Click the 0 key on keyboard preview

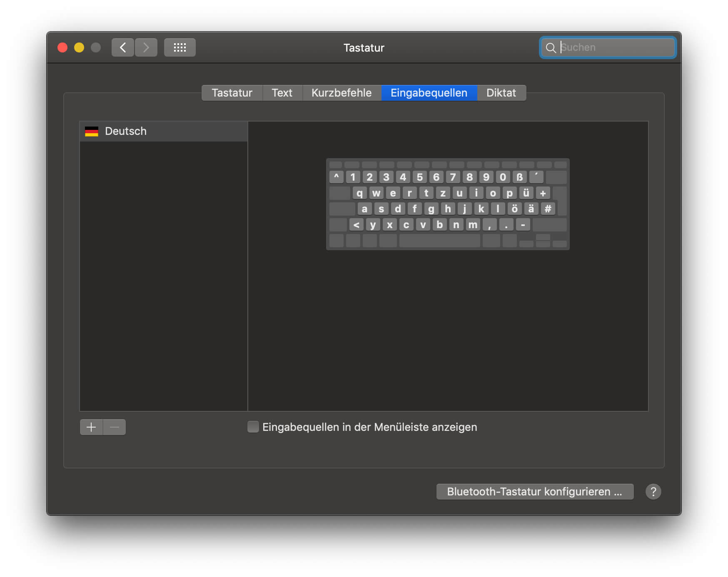(x=503, y=177)
